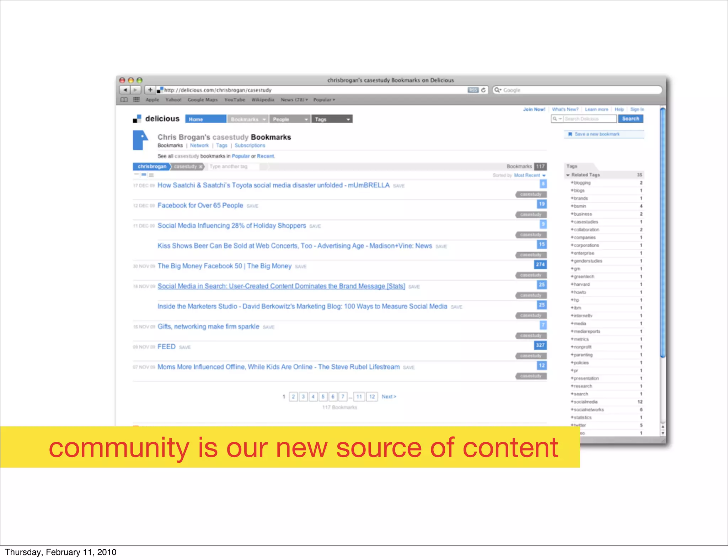
Task: Click the Next > pagination link
Action: [x=389, y=397]
